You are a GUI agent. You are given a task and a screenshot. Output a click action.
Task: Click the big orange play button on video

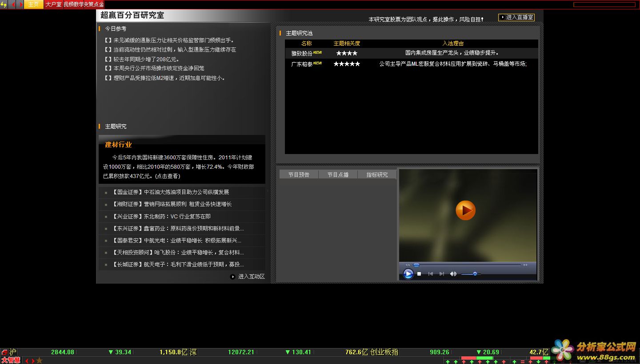point(465,210)
